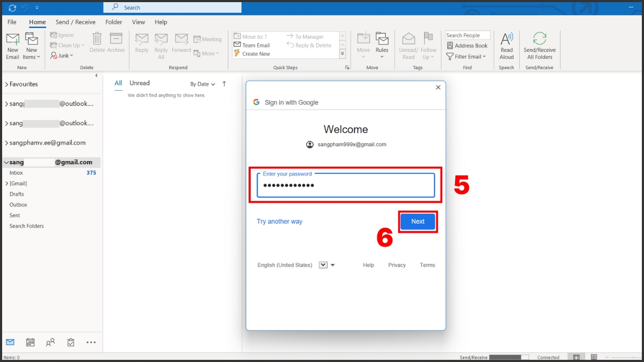Open the People view icon
Image resolution: width=644 pixels, height=362 pixels.
pyautogui.click(x=50, y=342)
